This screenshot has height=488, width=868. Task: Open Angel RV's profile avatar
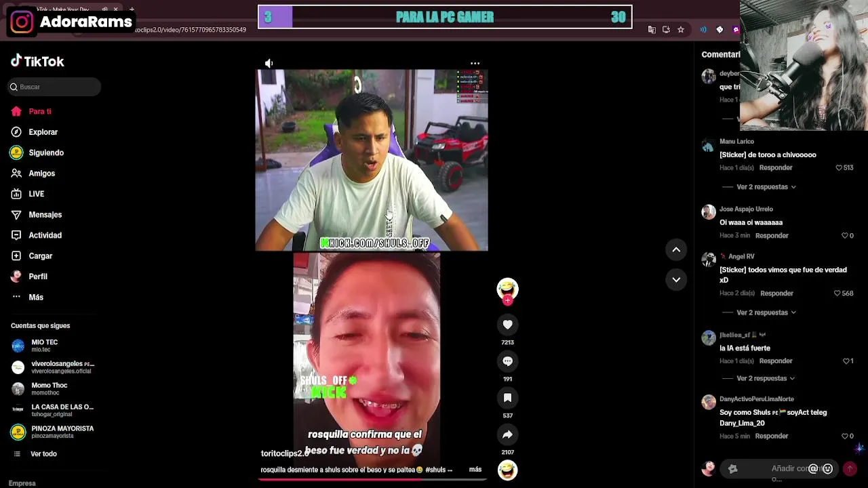[709, 260]
